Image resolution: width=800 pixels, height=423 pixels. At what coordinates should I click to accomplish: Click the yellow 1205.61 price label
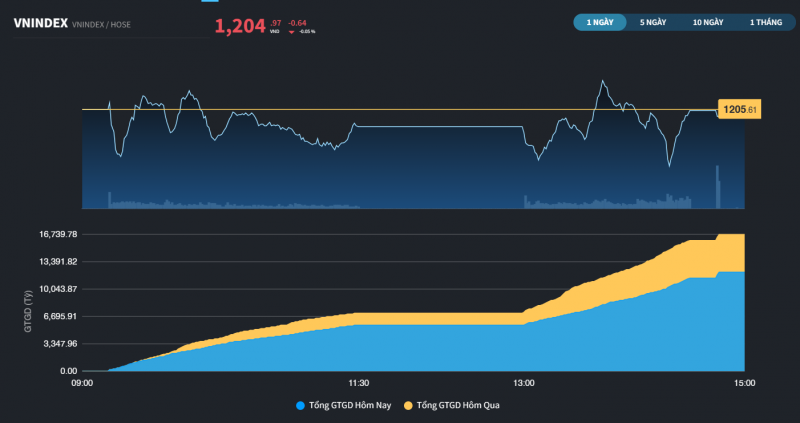[740, 109]
